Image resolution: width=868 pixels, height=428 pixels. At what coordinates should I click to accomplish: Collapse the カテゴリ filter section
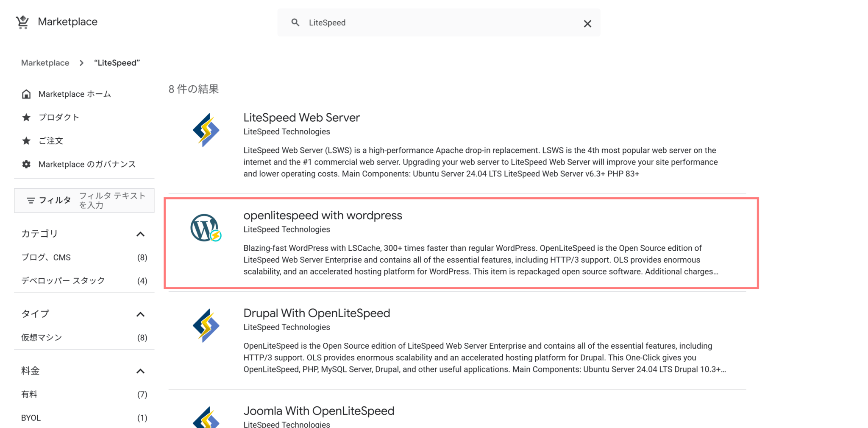(141, 234)
